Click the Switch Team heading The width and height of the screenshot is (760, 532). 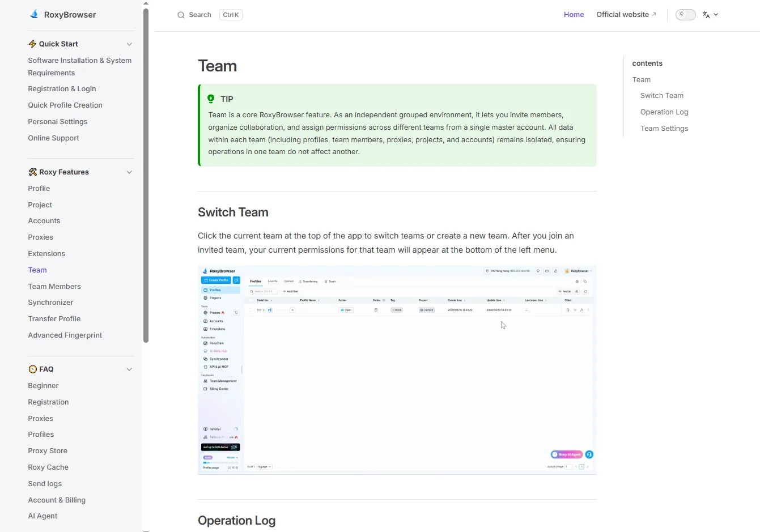pos(233,212)
